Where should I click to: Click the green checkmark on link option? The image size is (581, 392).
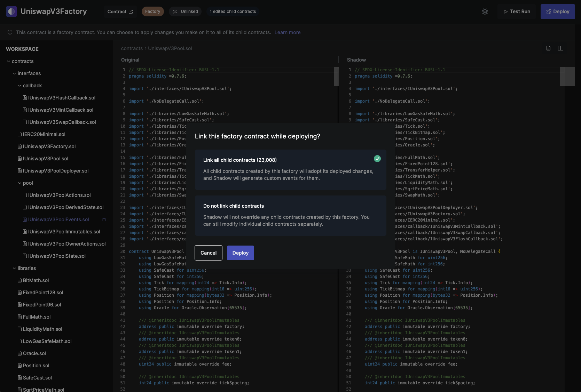tap(377, 159)
